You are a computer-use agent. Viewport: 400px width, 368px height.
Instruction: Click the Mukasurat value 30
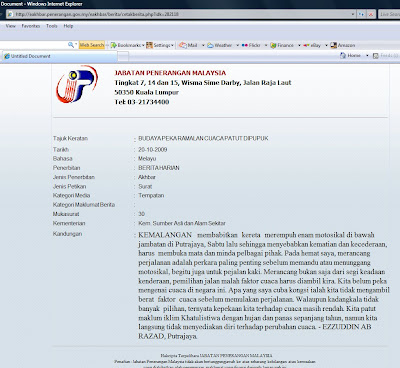142,214
